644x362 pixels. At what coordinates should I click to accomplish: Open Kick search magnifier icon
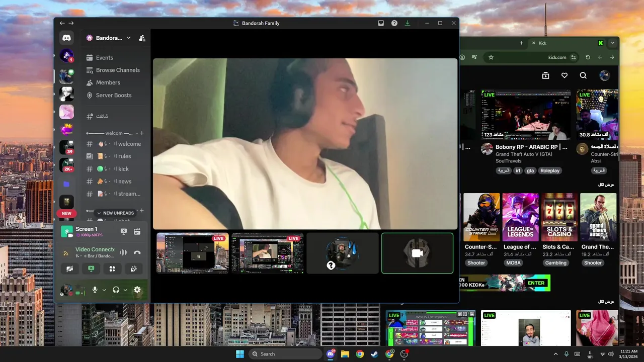click(x=583, y=75)
